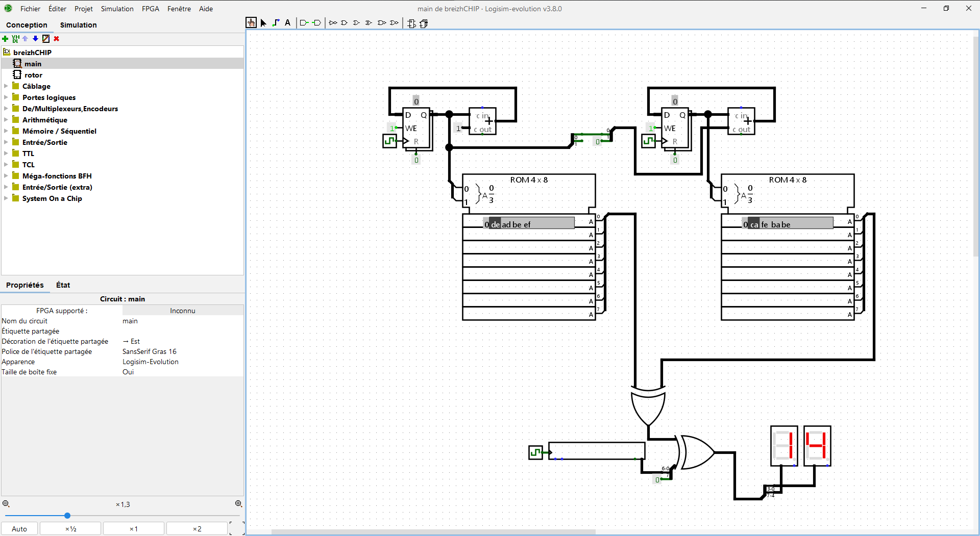
Task: Set zoom to ×½
Action: (71, 529)
